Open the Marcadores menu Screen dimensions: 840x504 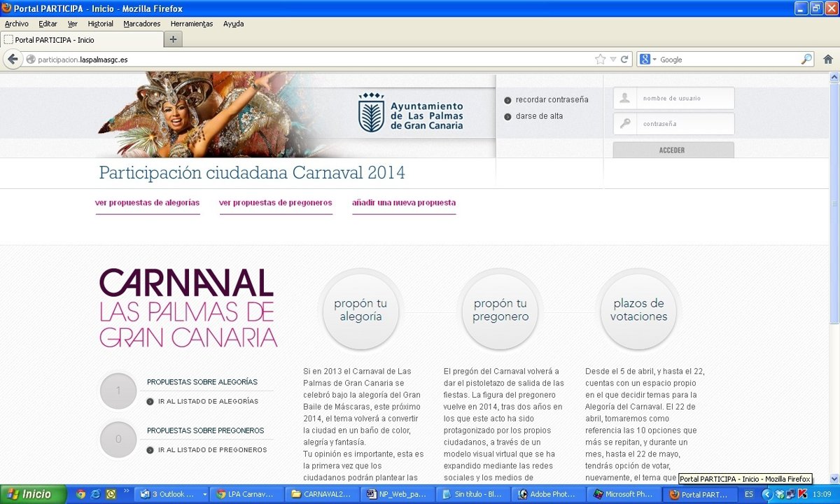tap(141, 24)
